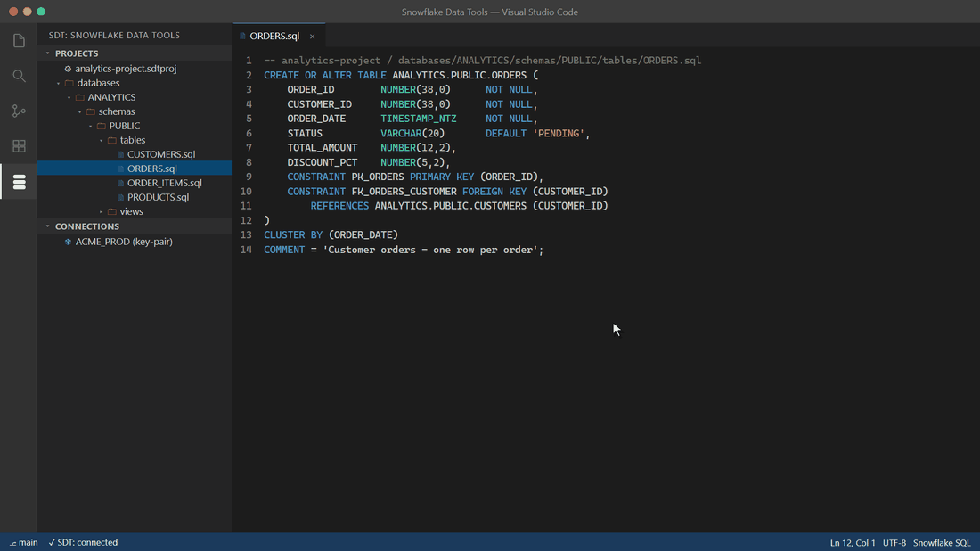The height and width of the screenshot is (551, 980).
Task: Collapse the ANALYTICS database arrow
Action: coord(69,97)
